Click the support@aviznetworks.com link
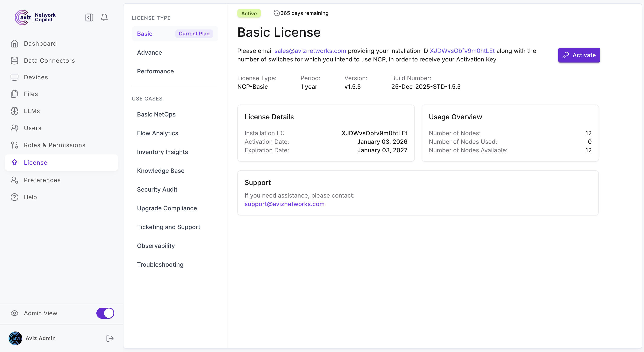 [x=284, y=204]
